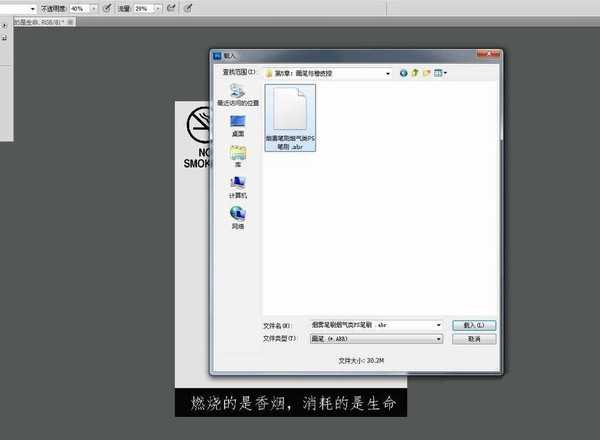Select the .abr brush file thumbnail
This screenshot has height=440, width=600.
point(290,115)
